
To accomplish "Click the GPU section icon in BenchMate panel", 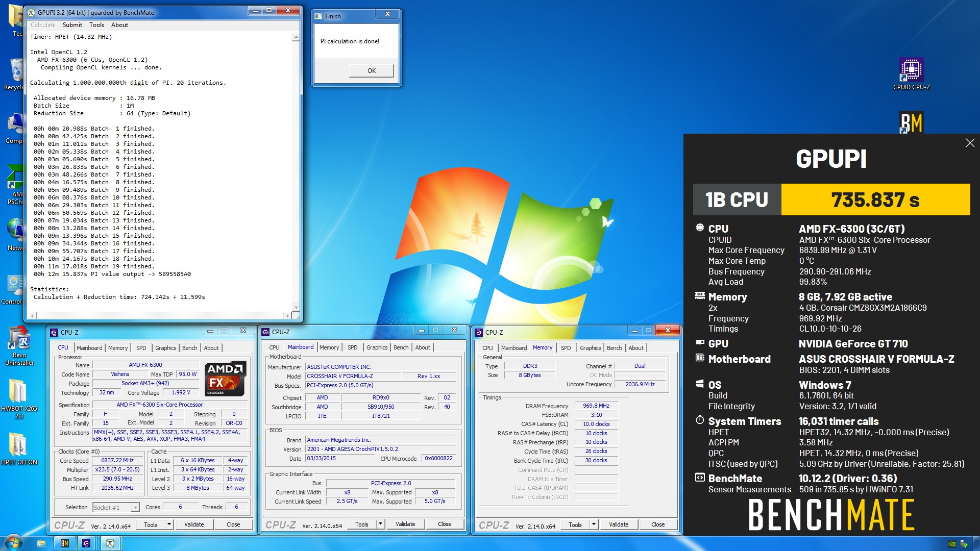I will click(700, 343).
